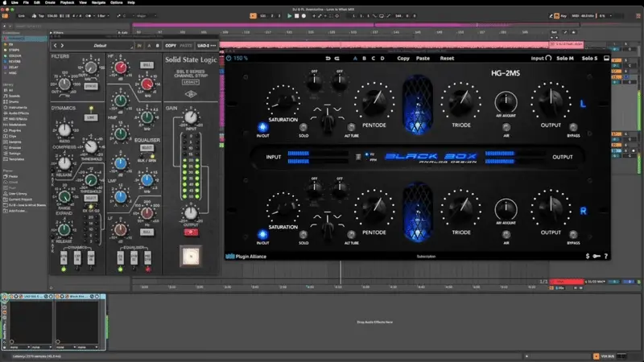The width and height of the screenshot is (644, 362).
Task: Click R channel BYPASS button
Action: coord(573,235)
